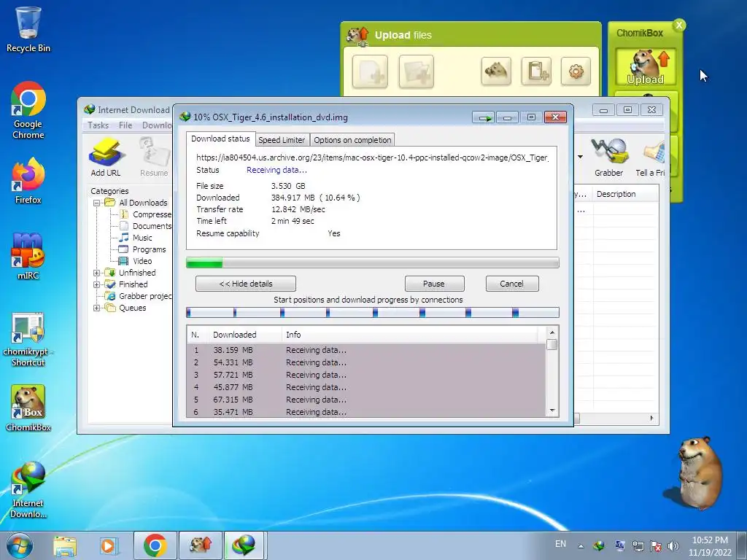Image resolution: width=747 pixels, height=560 pixels.
Task: Expand Queues category node
Action: point(97,308)
